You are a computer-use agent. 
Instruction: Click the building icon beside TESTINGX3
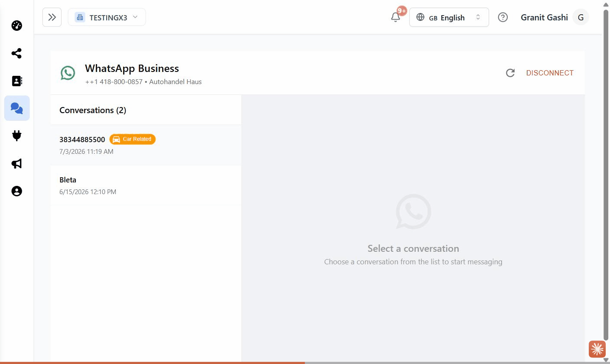click(80, 17)
